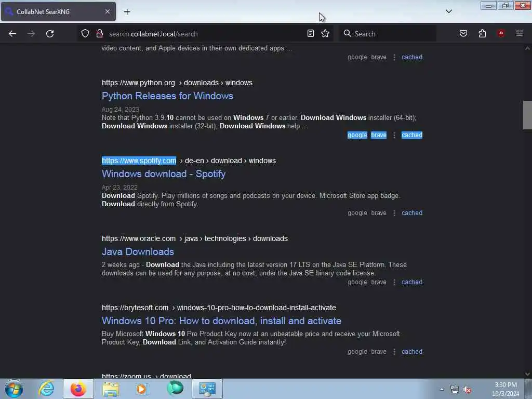Open the media player taskbar icon
532x399 pixels.
[x=142, y=389]
